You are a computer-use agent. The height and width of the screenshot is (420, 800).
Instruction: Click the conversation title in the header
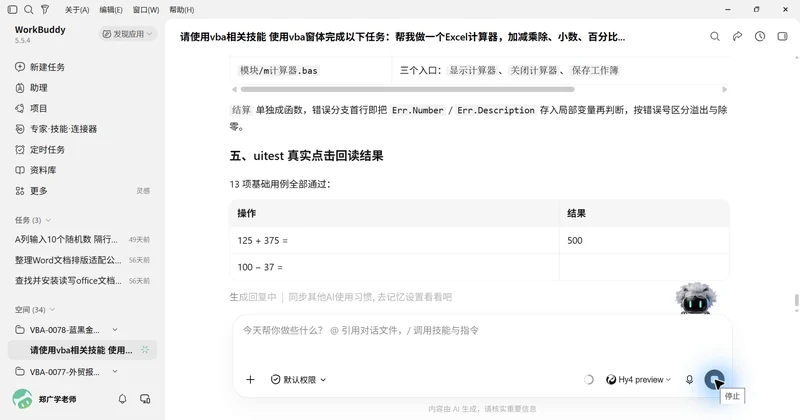(x=402, y=37)
